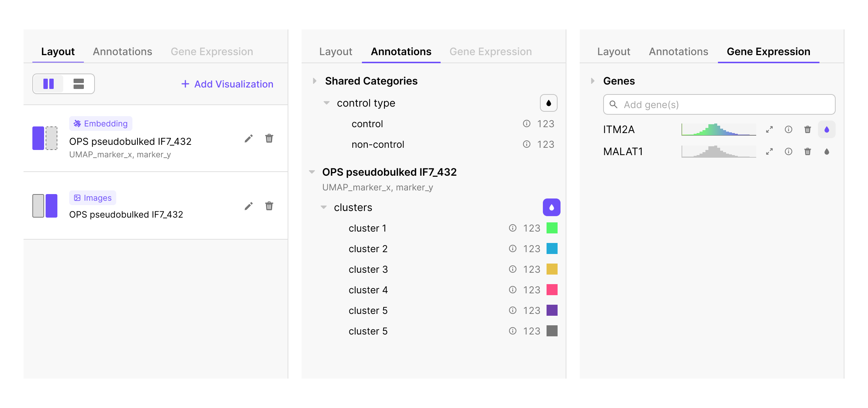
Task: Expand Shared Categories section
Action: tap(315, 81)
